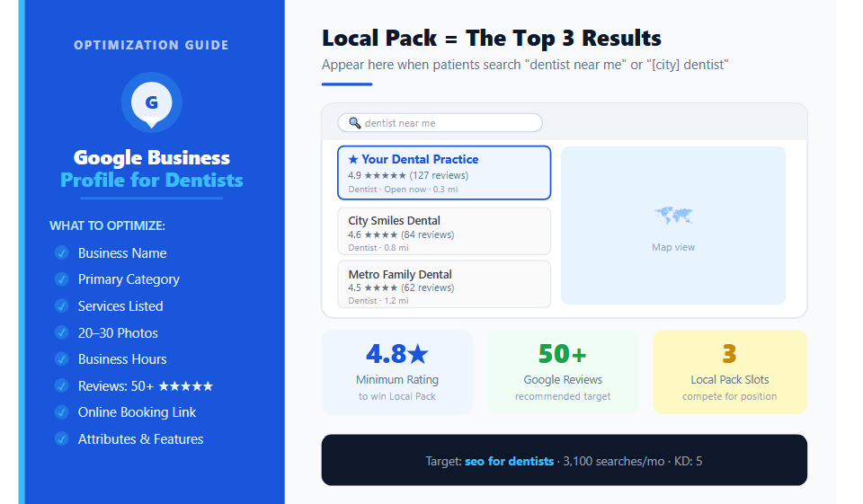Click the world map icon in Map view
863x504 pixels.
673,215
